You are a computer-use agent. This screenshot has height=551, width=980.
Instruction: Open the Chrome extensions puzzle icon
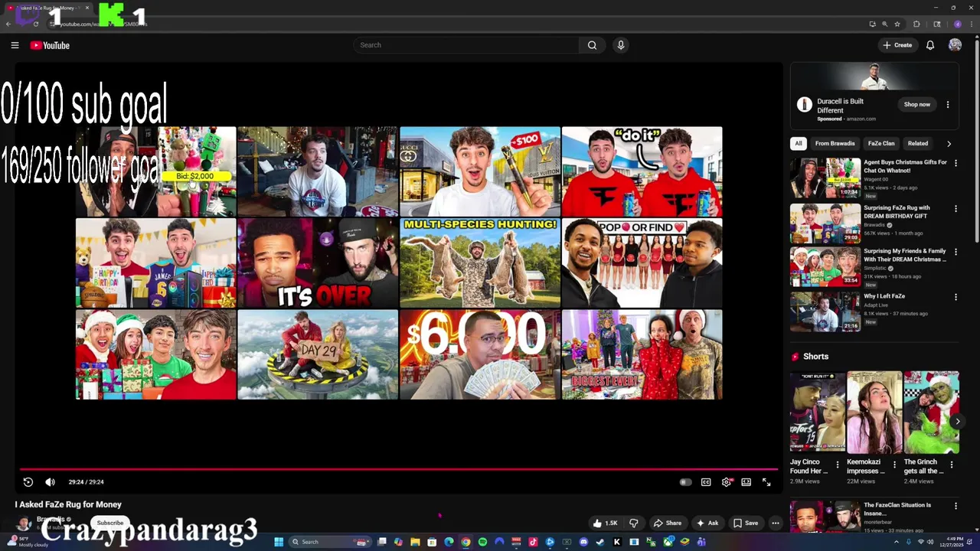click(x=916, y=24)
